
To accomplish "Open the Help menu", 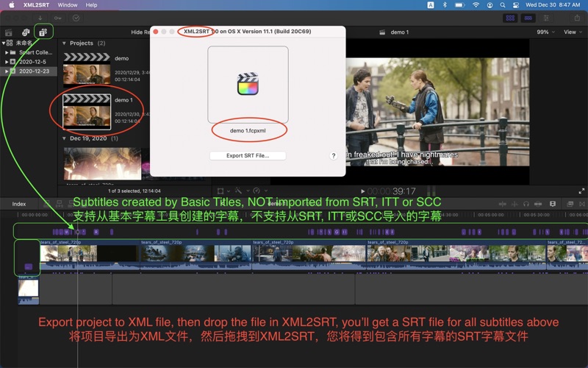I will point(91,5).
